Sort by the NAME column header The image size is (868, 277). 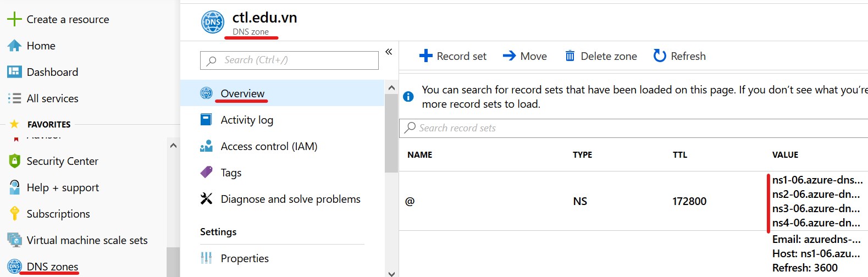(x=420, y=155)
